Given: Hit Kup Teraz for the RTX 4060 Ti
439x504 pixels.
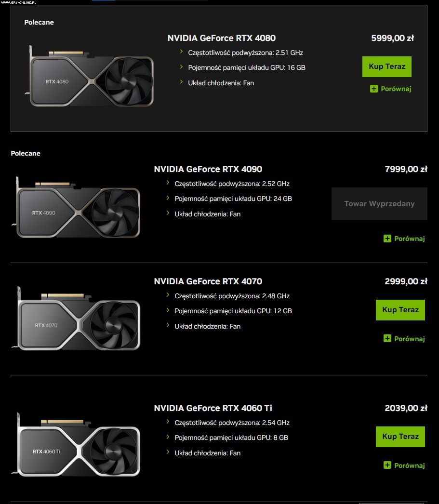Looking at the screenshot, I should [x=400, y=437].
